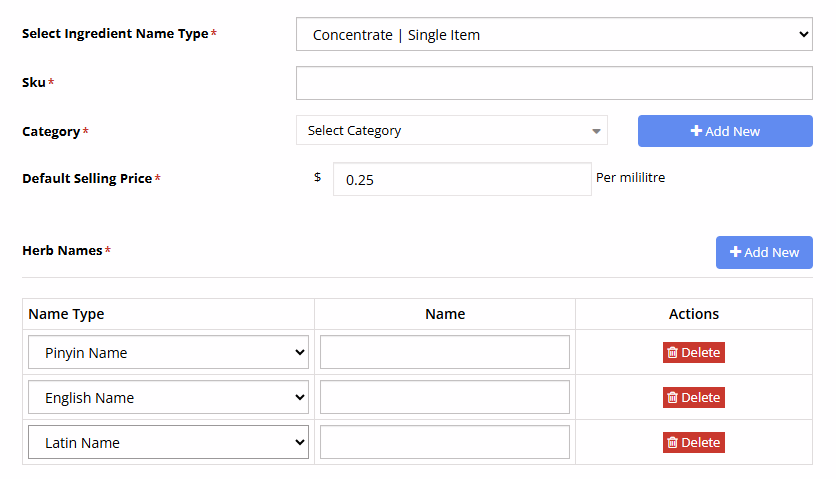Expand the Select Category dropdown
Screen dimensions: 836x479
pos(452,130)
